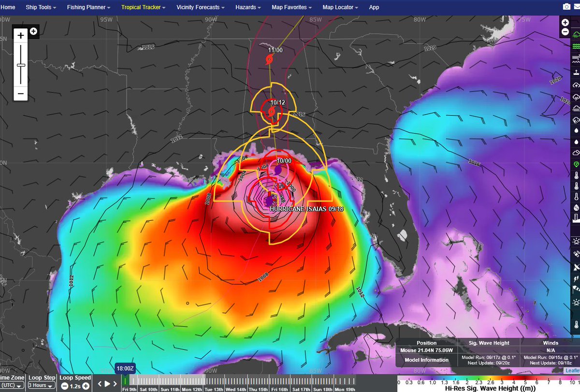
Task: Take a map snapshot with camera icon
Action: point(566,7)
